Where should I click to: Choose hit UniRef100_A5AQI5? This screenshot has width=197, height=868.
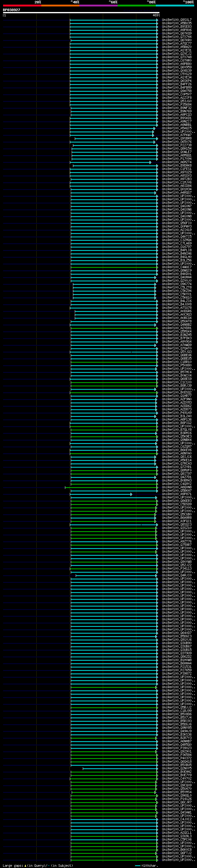(x=177, y=128)
